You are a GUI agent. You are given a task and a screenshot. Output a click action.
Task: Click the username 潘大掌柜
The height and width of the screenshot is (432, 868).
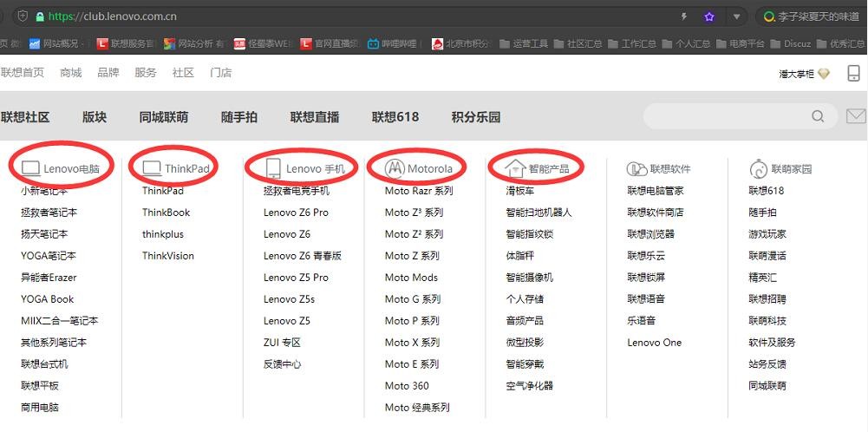[797, 74]
